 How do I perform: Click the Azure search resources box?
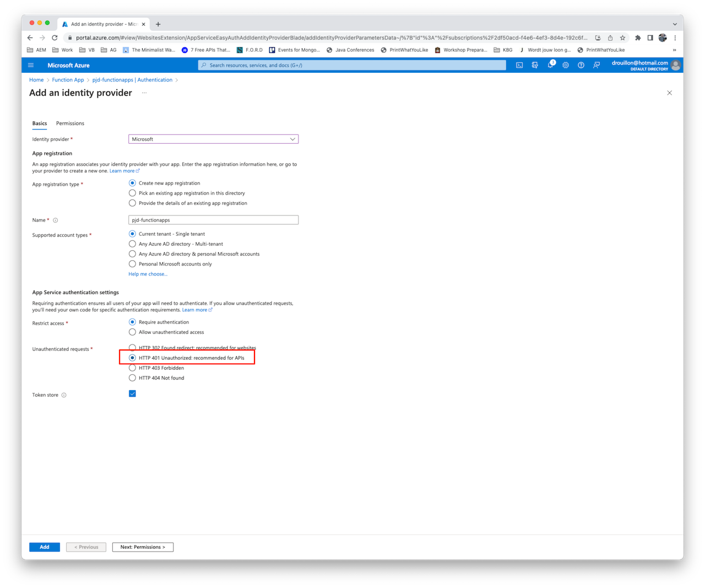click(x=352, y=65)
